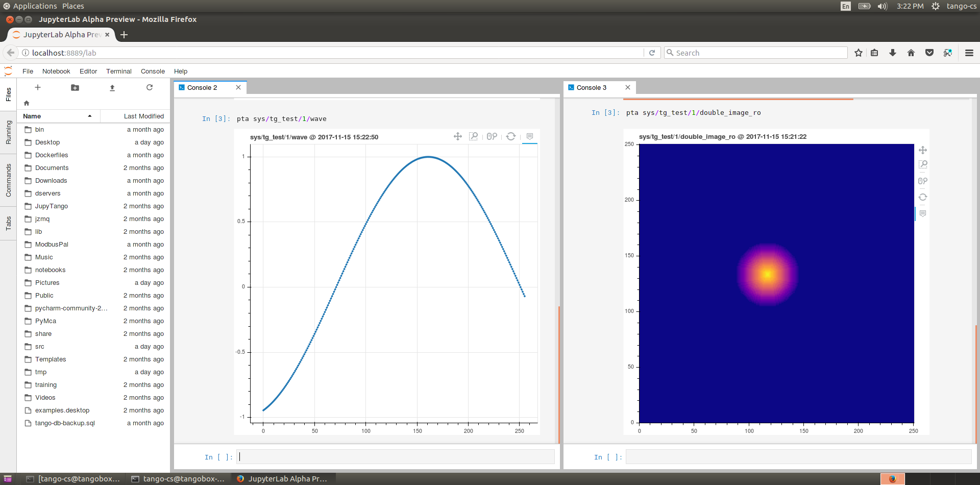
Task: Reset the double_image_ro image plot
Action: point(923,197)
